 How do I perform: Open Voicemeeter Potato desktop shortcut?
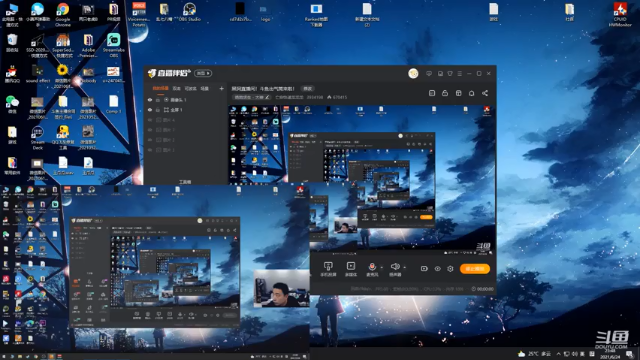(139, 14)
